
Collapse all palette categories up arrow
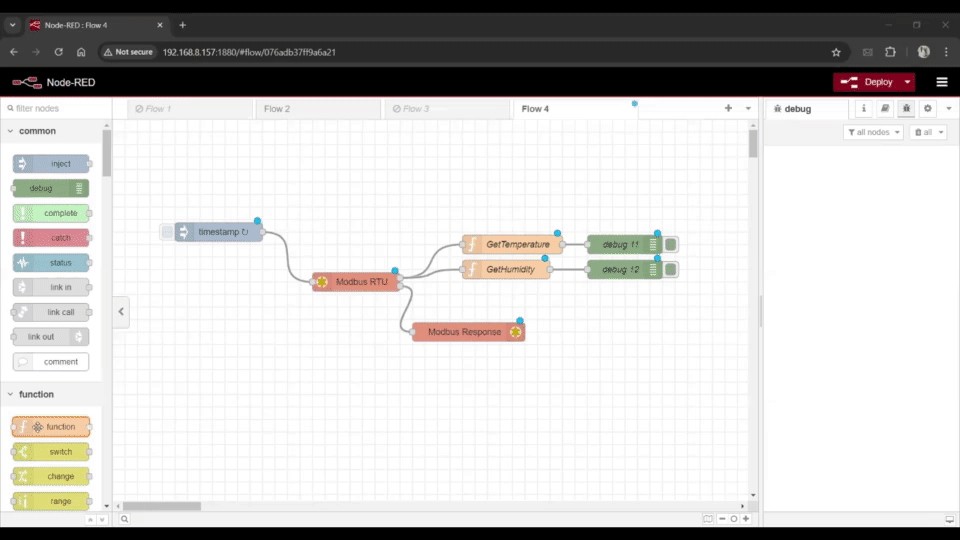coord(91,519)
